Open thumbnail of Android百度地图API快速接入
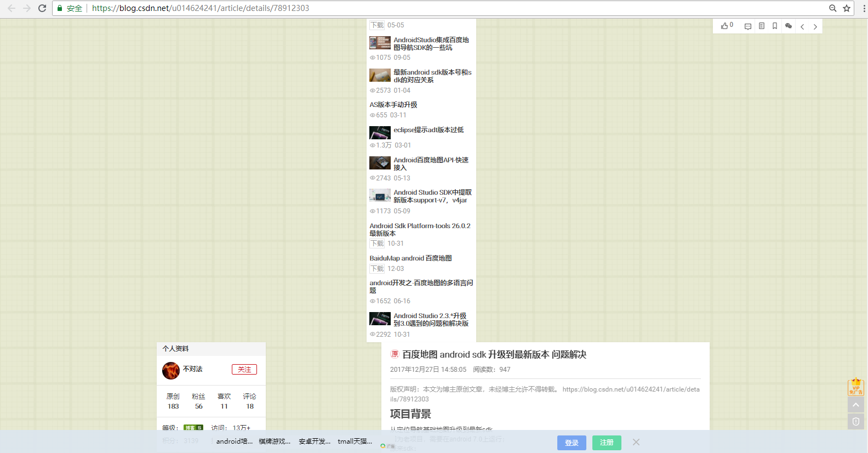This screenshot has height=453, width=868. click(x=380, y=163)
